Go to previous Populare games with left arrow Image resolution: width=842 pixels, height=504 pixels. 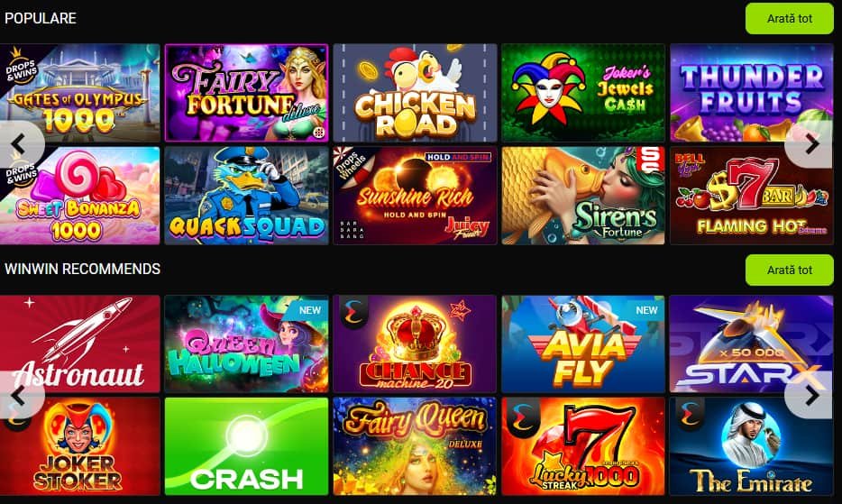(19, 144)
